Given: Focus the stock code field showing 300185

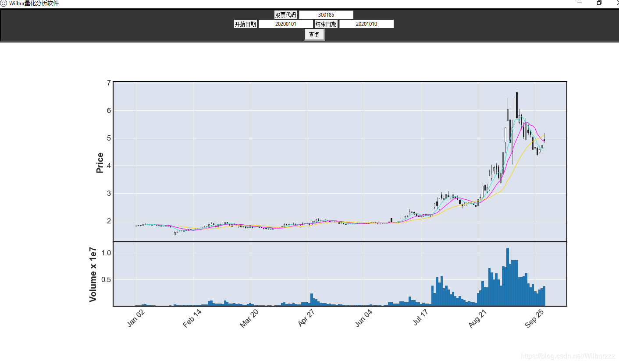Looking at the screenshot, I should [326, 15].
